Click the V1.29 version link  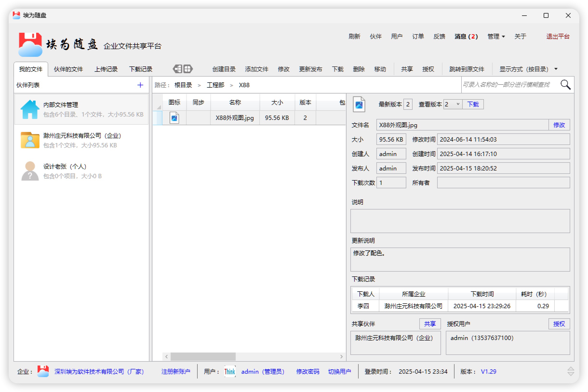pyautogui.click(x=488, y=371)
